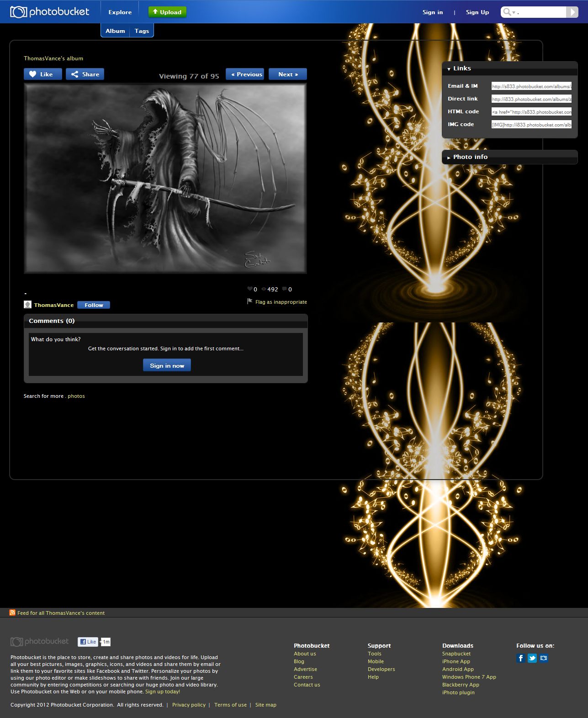
Task: Open the iPhoto plugin download link
Action: (458, 692)
